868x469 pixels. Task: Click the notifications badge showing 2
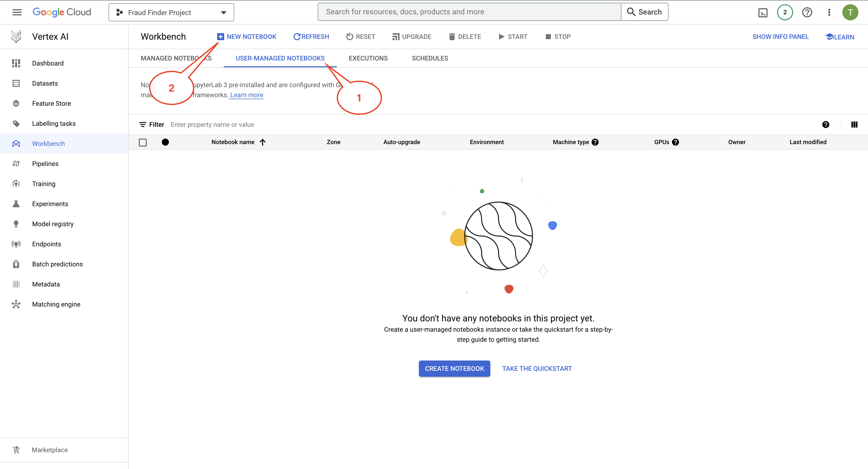click(x=785, y=13)
